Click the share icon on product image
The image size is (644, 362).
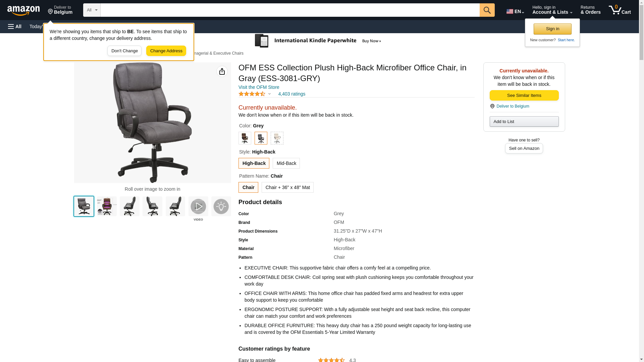coord(222,71)
